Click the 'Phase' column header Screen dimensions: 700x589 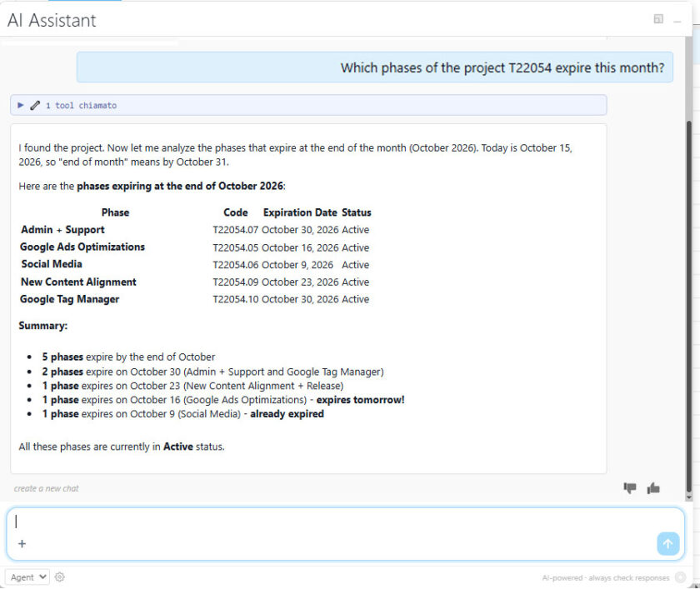115,212
